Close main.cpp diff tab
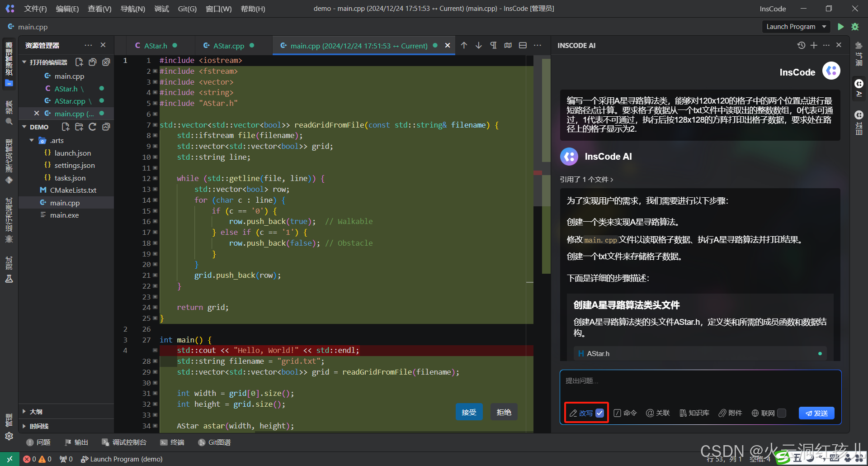 448,45
